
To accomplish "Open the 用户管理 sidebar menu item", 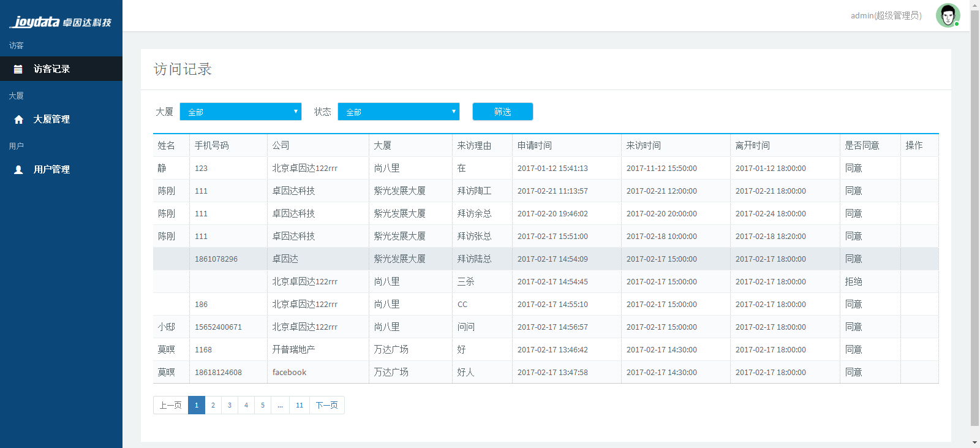I will 61,169.
